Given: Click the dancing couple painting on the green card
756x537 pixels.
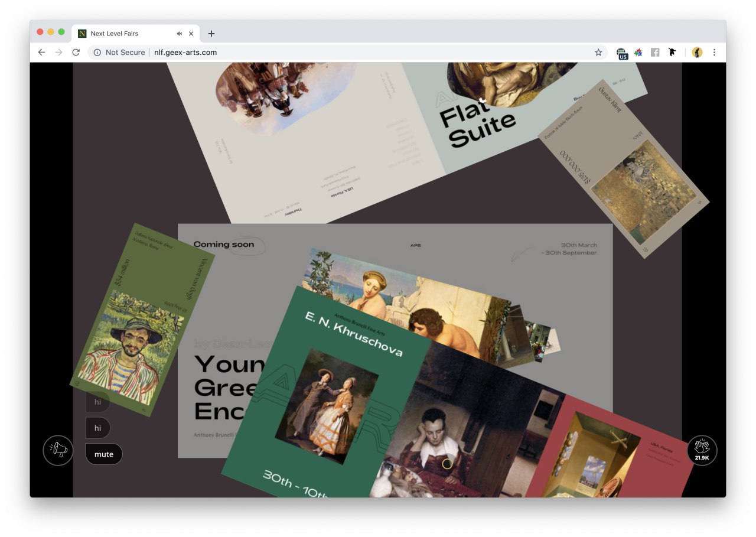Looking at the screenshot, I should (x=327, y=405).
